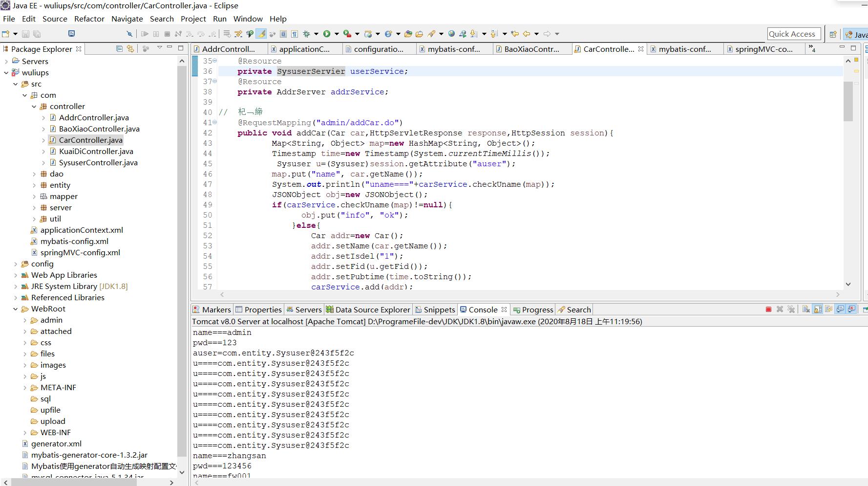Close the Console view tab

(x=504, y=309)
